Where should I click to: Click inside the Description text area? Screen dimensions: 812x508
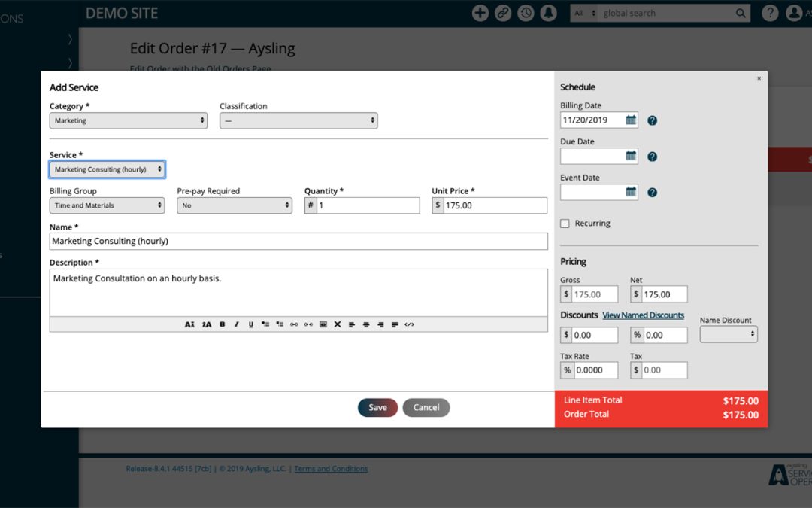point(298,293)
